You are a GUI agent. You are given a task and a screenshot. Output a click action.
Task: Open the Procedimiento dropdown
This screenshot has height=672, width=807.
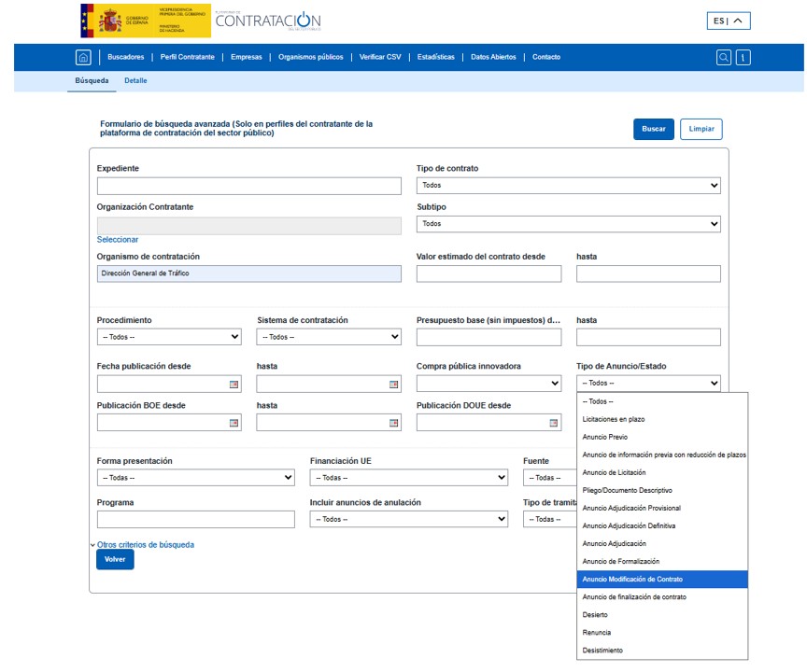pyautogui.click(x=169, y=337)
